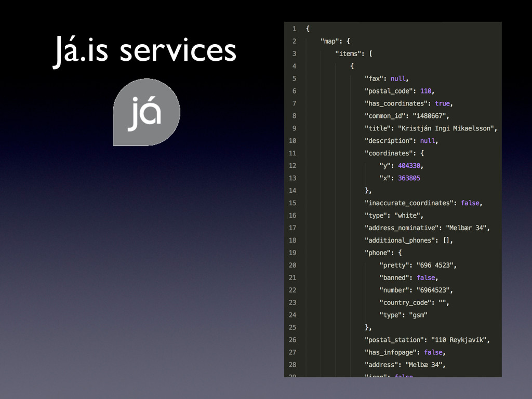Click the "country_code" key

point(405,302)
